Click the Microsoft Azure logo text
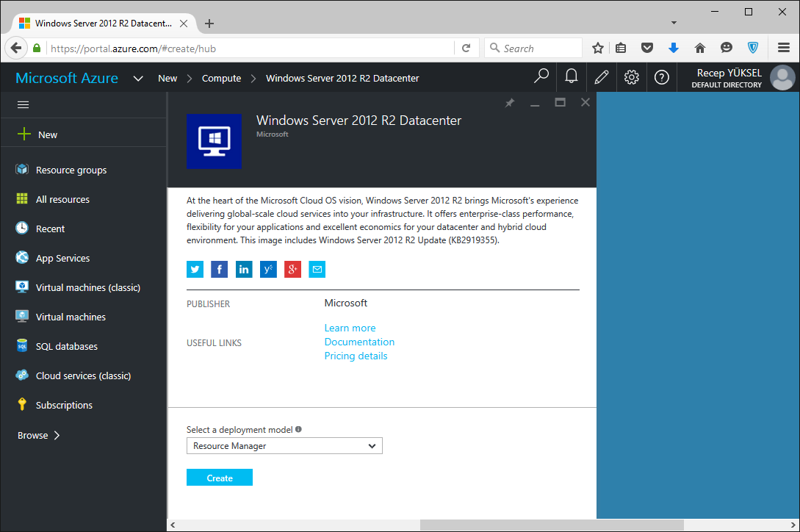Image resolution: width=800 pixels, height=532 pixels. [x=67, y=78]
